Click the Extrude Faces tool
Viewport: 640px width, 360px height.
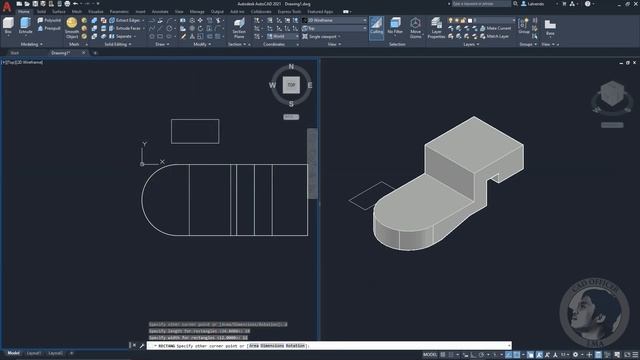[x=127, y=28]
